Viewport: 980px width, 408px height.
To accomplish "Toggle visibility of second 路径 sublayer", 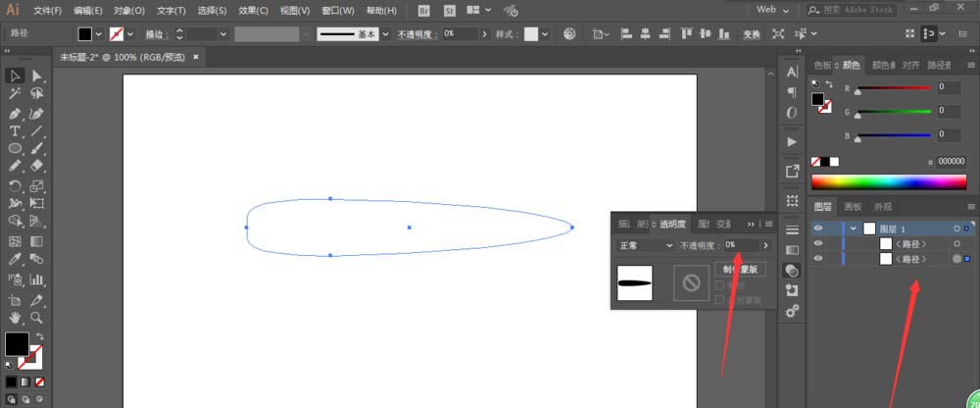I will (x=818, y=259).
